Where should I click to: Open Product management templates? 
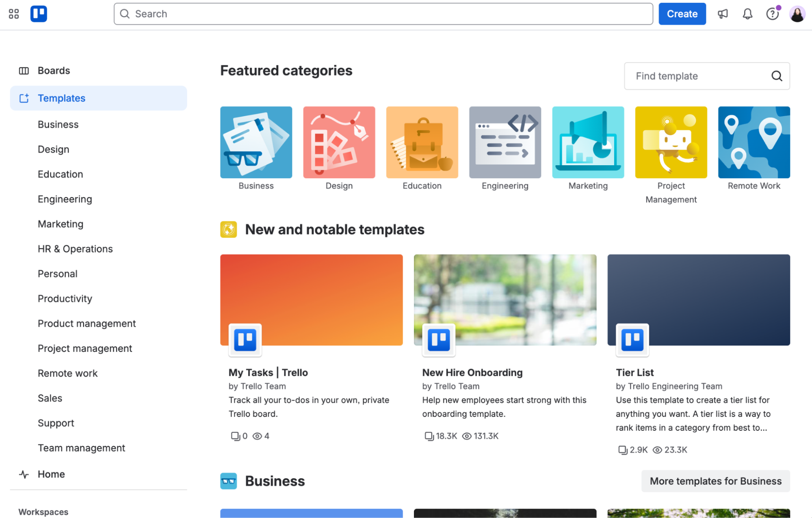tap(87, 323)
